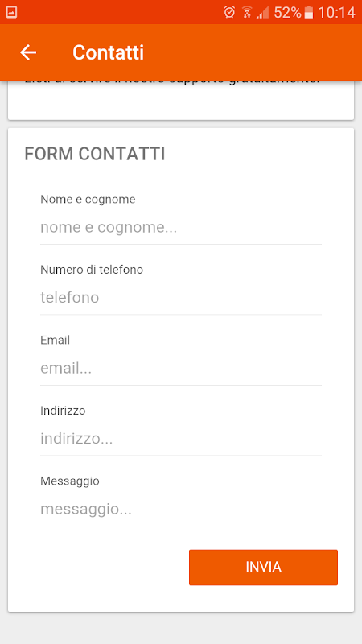The height and width of the screenshot is (644, 362).
Task: Focus the telefono input field
Action: pos(180,298)
